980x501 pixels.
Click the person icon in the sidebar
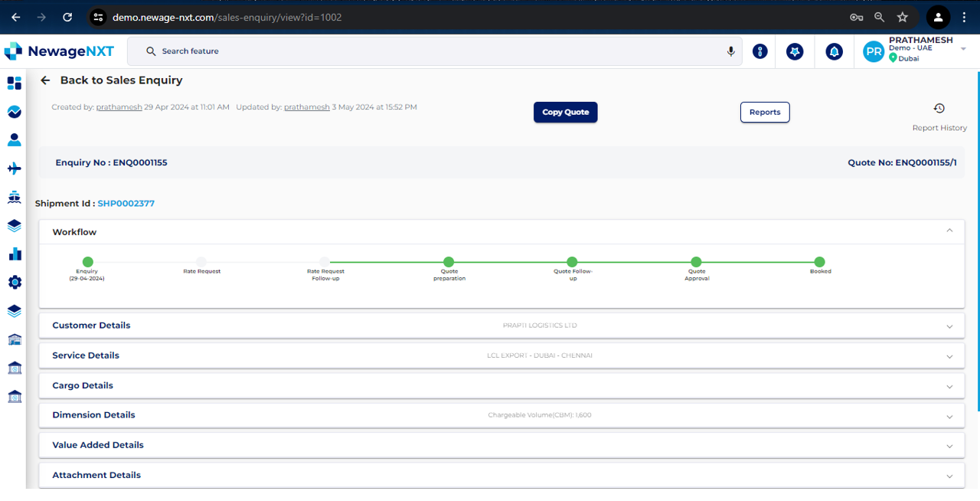pos(14,140)
